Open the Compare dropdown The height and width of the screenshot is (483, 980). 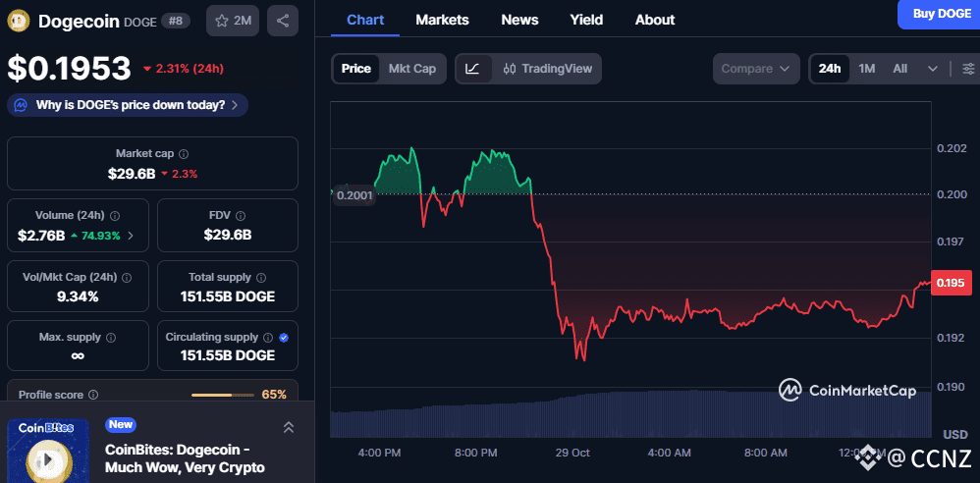tap(755, 69)
